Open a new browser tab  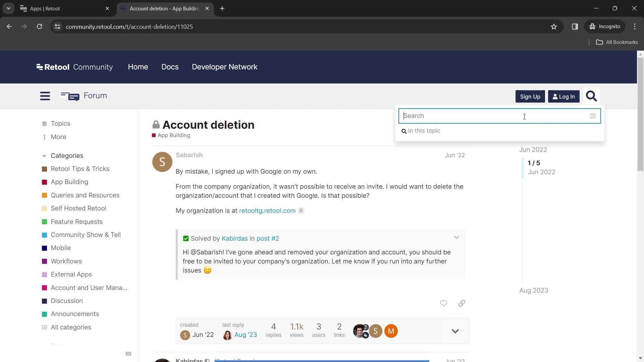pos(222,9)
